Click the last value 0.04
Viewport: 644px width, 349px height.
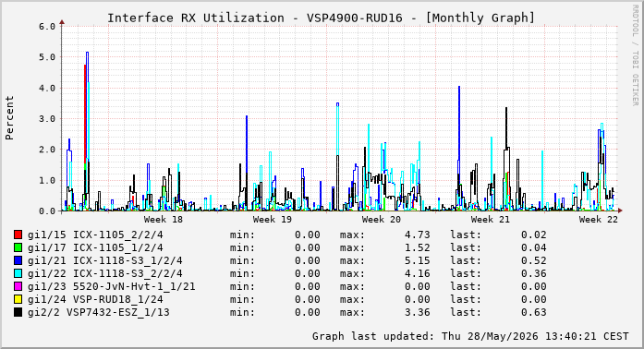point(534,247)
